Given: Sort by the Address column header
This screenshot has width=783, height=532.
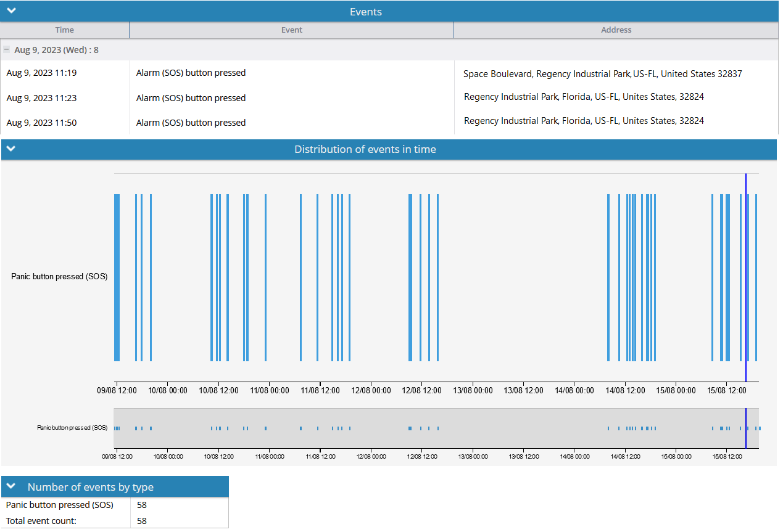Looking at the screenshot, I should 616,30.
